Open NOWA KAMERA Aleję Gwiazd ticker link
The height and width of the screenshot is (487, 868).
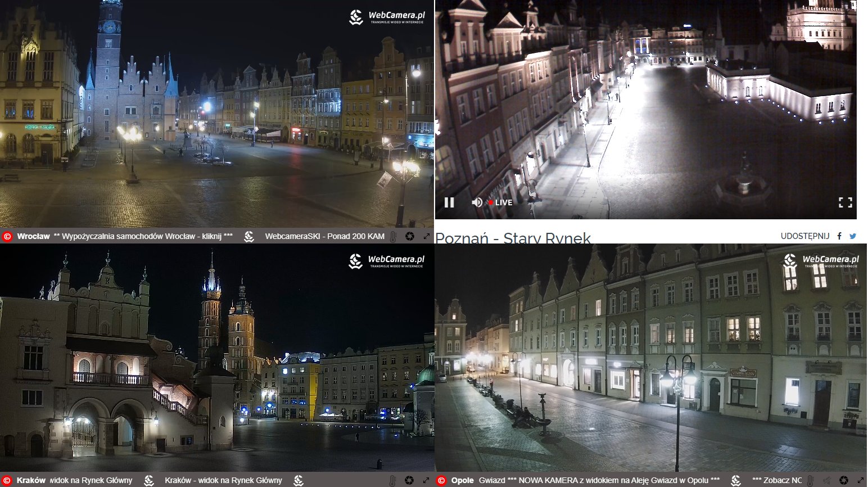[x=599, y=481]
